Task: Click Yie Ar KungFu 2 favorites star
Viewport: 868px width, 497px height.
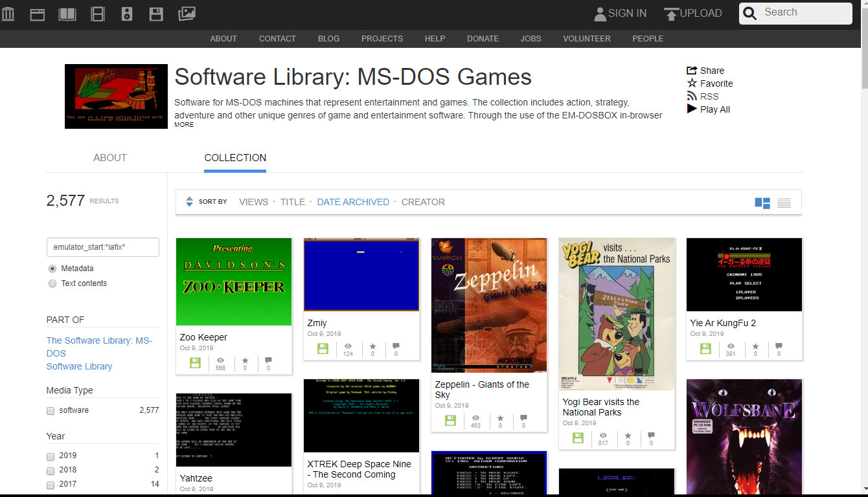Action: [x=755, y=347]
